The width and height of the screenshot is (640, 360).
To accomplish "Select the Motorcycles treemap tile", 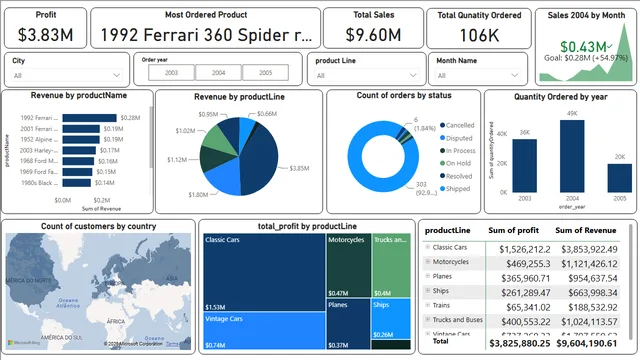I will 349,265.
